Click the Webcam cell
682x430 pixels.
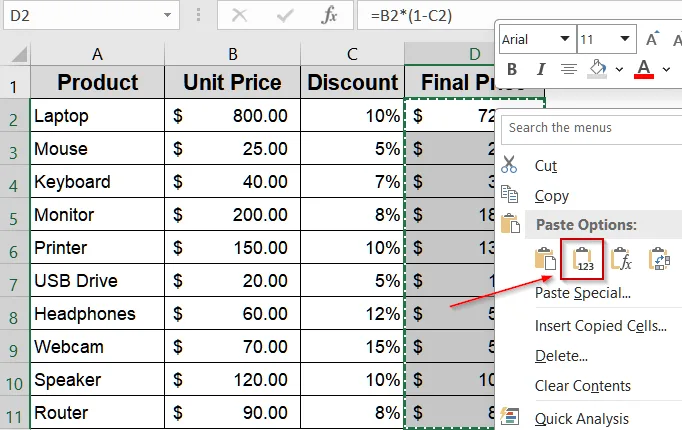pos(97,347)
